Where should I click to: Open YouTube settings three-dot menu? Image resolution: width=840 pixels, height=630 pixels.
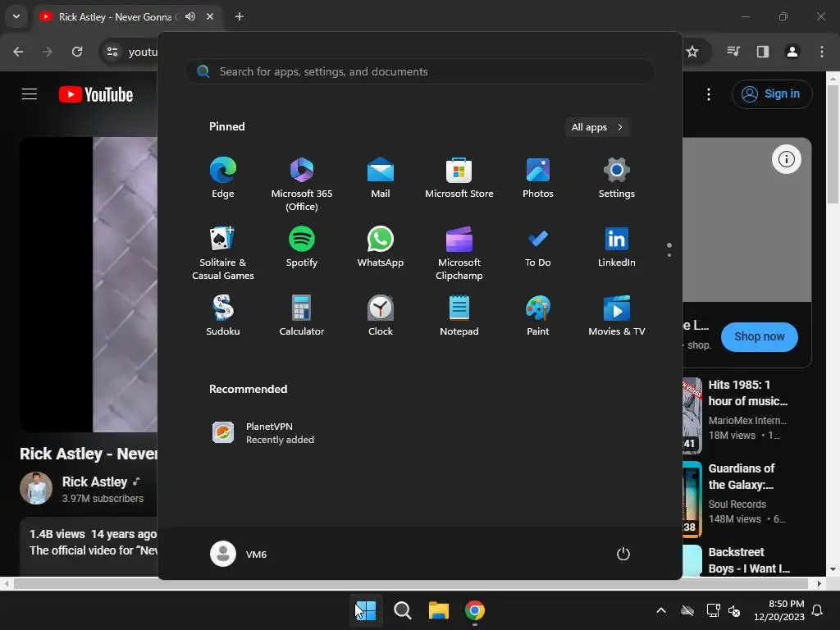pyautogui.click(x=709, y=94)
